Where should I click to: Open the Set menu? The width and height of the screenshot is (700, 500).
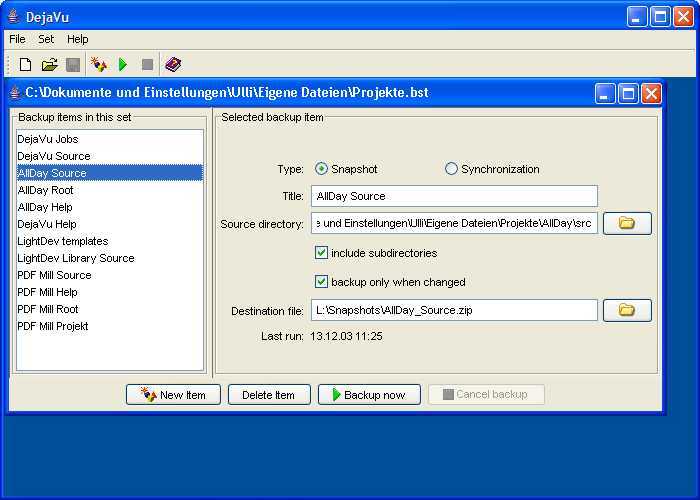click(x=46, y=39)
